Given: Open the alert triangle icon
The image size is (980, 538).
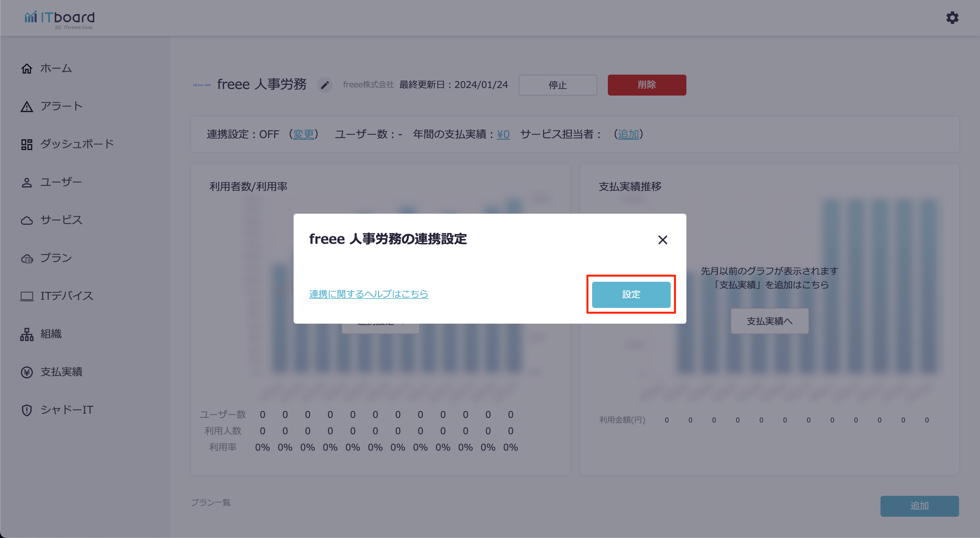Looking at the screenshot, I should click(27, 107).
